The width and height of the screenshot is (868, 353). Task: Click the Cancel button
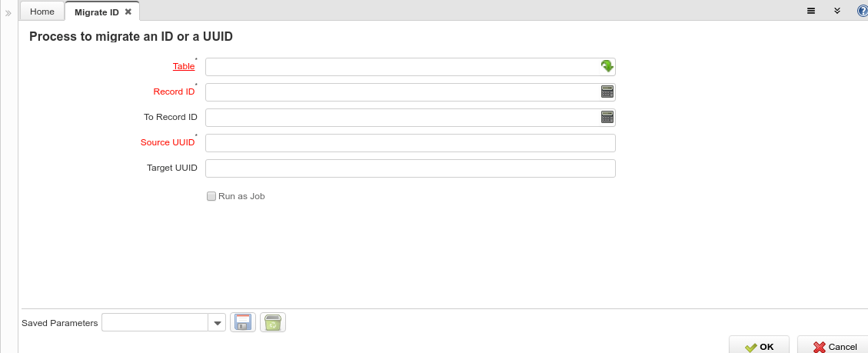pos(833,346)
